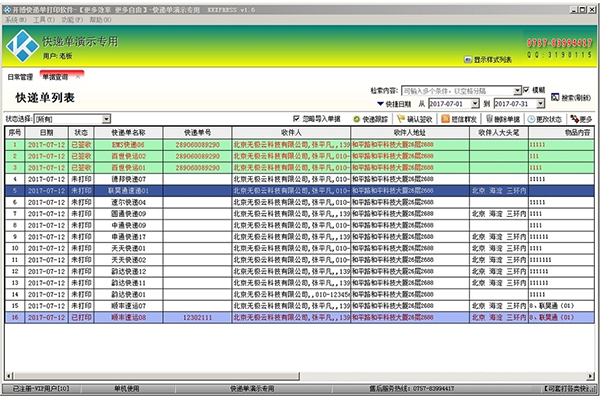Image resolution: width=600 pixels, height=400 pixels.
Task: Switch to the 日常管理 tab
Action: click(x=20, y=76)
